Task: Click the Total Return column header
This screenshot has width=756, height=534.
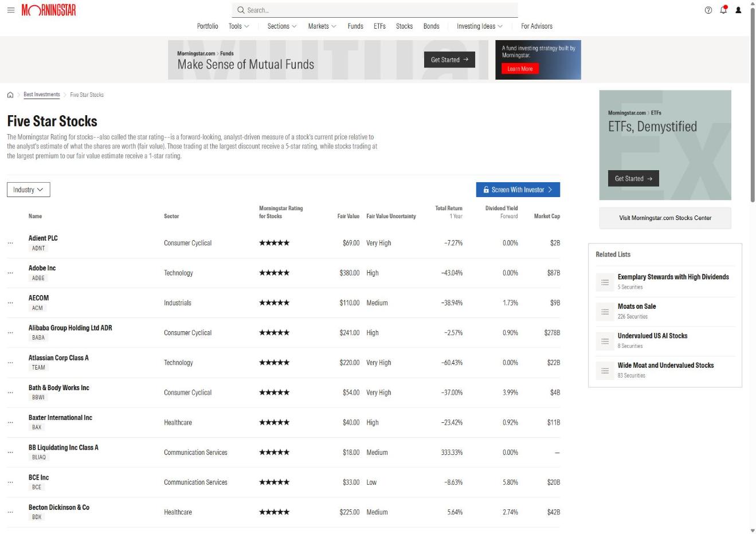Action: (x=449, y=212)
